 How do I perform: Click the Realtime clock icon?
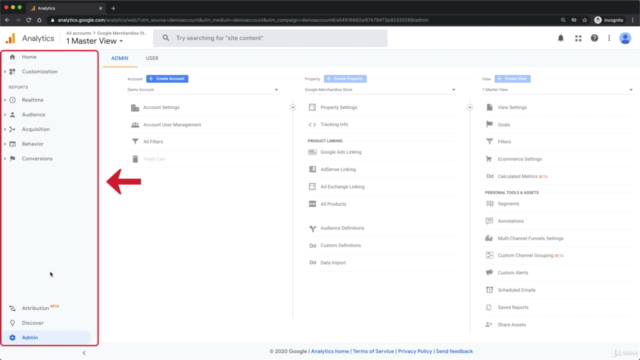(12, 100)
